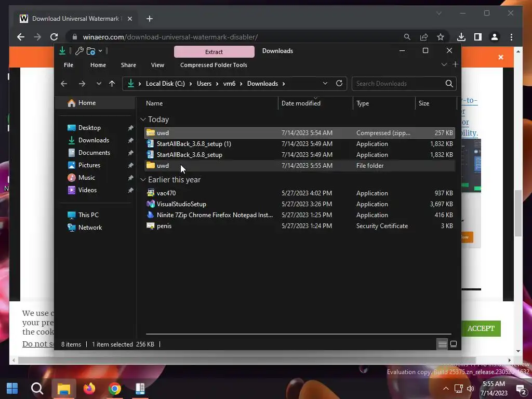
Task: Expand the address bar history dropdown
Action: 325,84
